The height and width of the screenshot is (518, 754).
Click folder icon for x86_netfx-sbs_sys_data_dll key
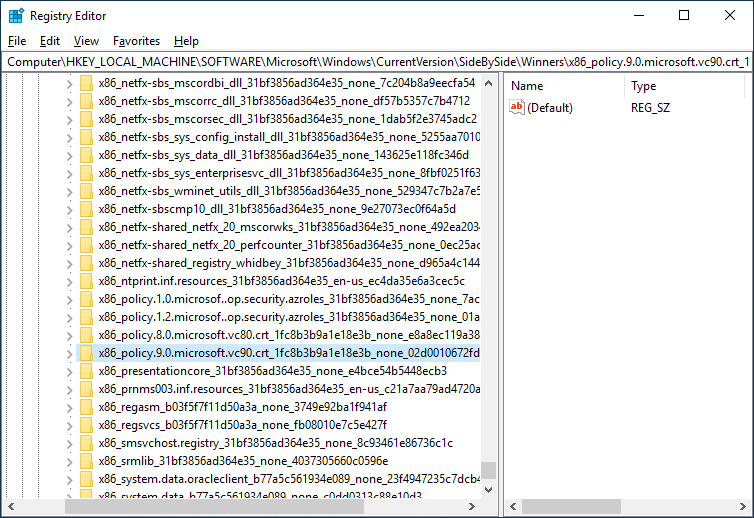[x=86, y=155]
